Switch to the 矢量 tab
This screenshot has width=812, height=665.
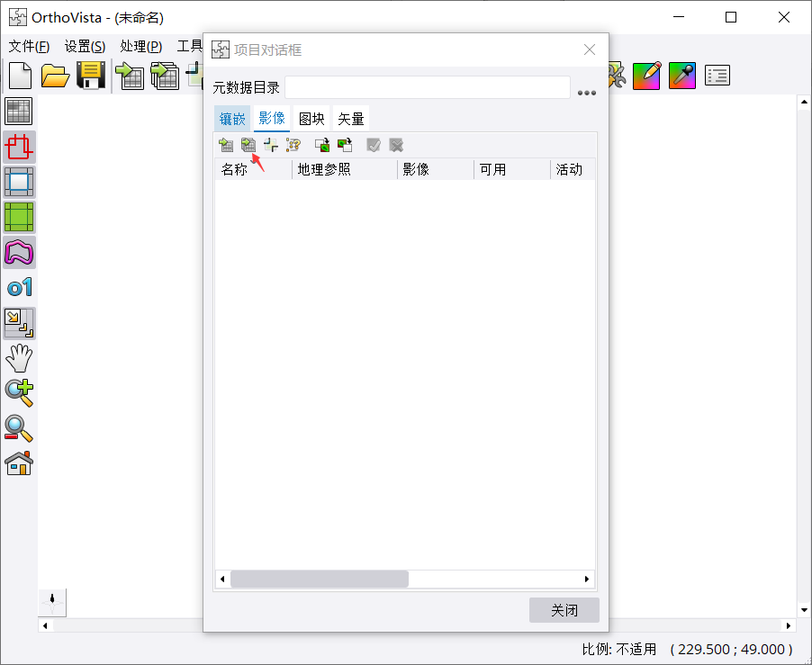click(351, 119)
